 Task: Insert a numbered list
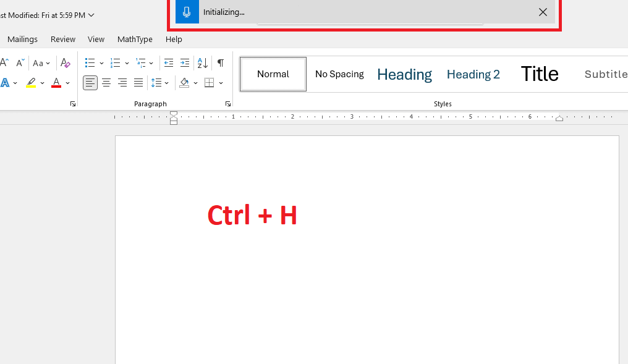click(x=116, y=63)
